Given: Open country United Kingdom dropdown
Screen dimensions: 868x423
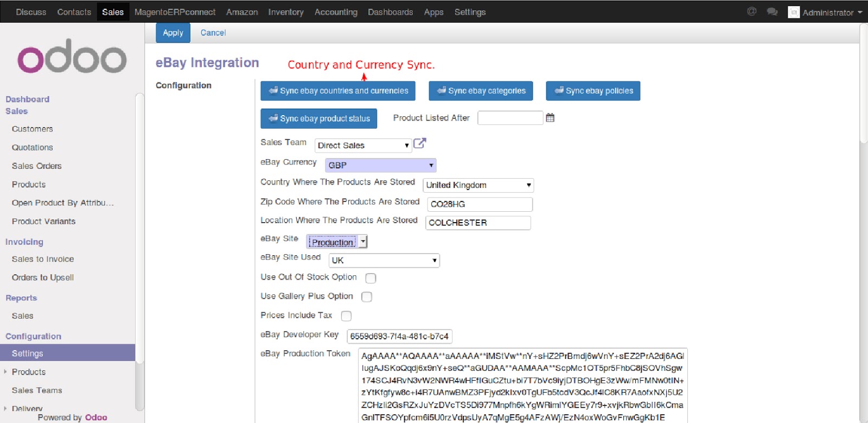Looking at the screenshot, I should 478,185.
